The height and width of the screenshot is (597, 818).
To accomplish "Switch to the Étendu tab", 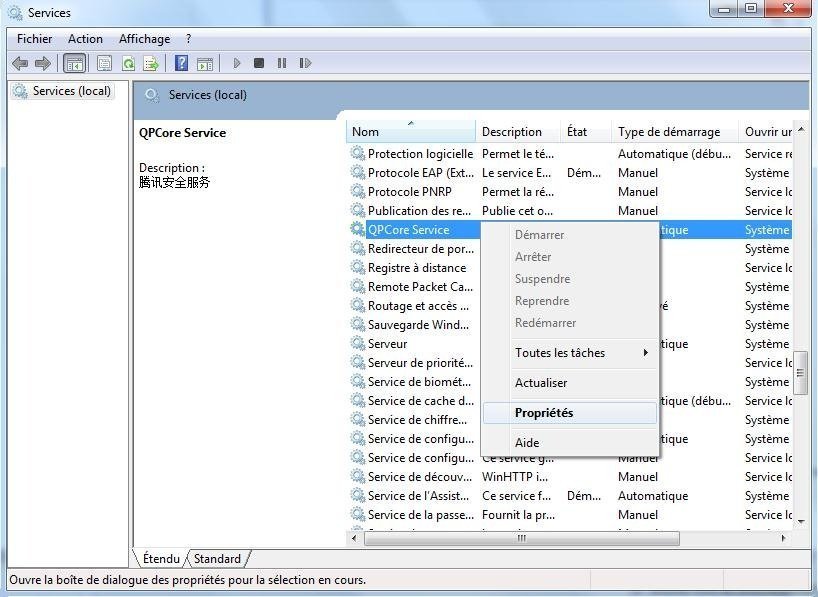I will pos(161,559).
